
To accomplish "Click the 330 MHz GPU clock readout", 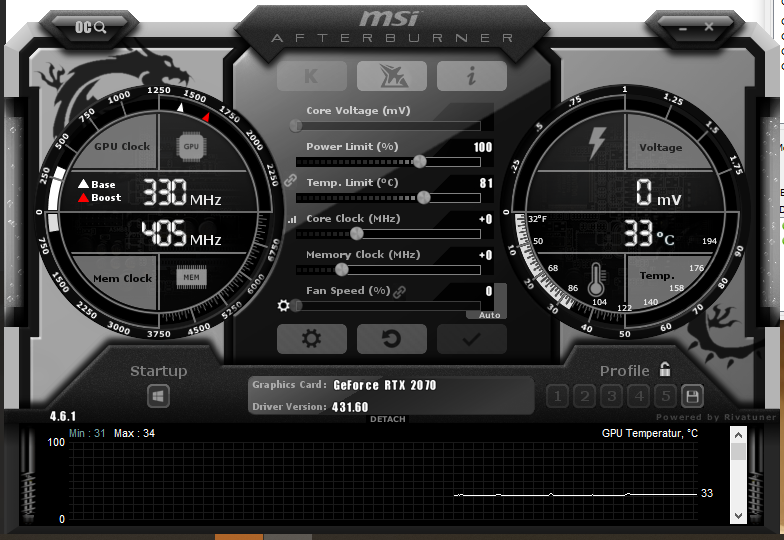I will (182, 192).
